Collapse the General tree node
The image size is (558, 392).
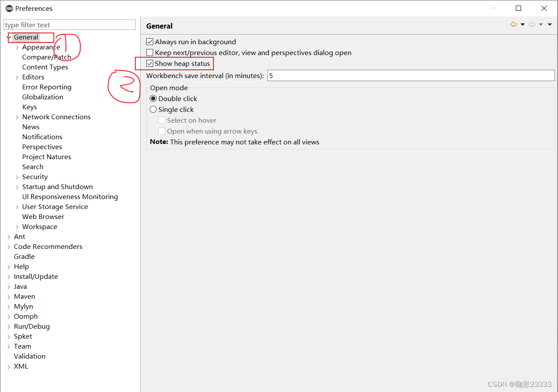[x=9, y=37]
